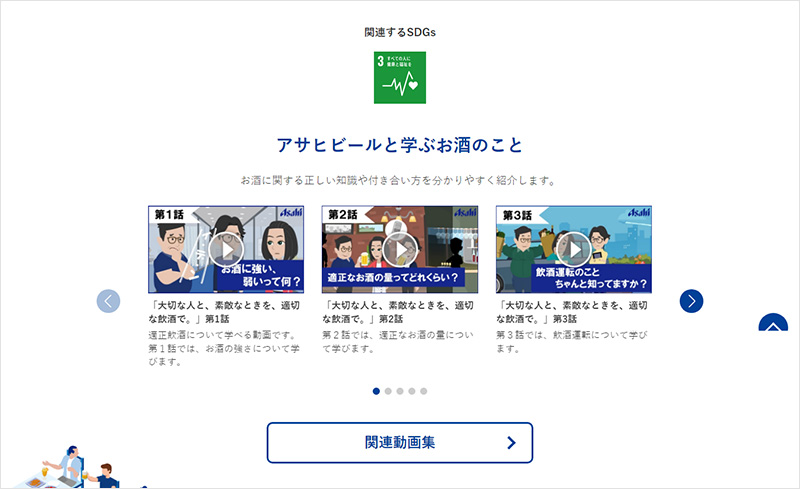The image size is (800, 489).
Task: Select the fifth carousel pagination dot
Action: (x=423, y=391)
